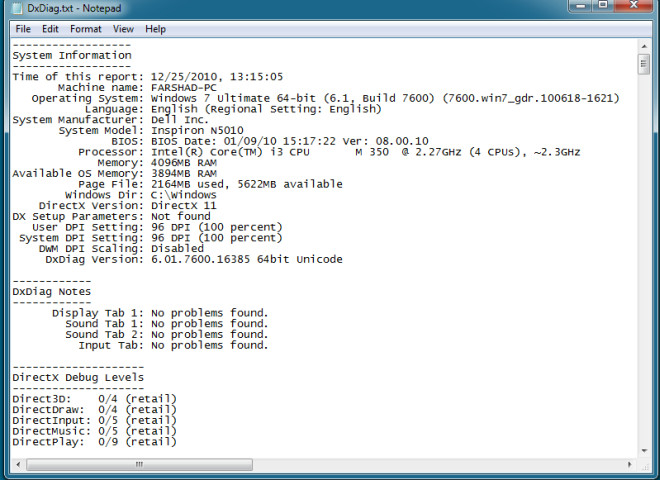Close the DxDiag.txt Notepad window
This screenshot has width=660, height=480.
pyautogui.click(x=634, y=5)
